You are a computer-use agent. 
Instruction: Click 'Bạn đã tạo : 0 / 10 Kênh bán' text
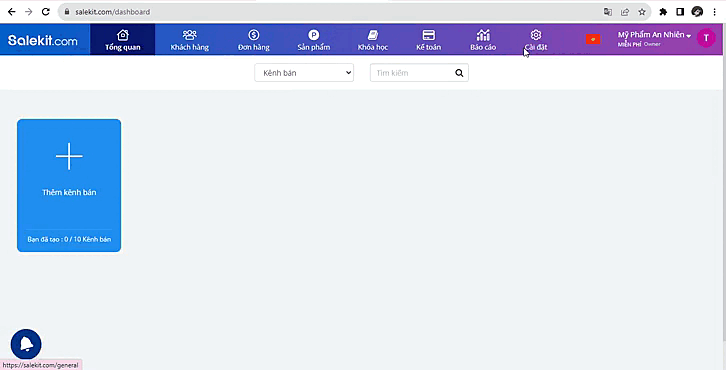69,239
